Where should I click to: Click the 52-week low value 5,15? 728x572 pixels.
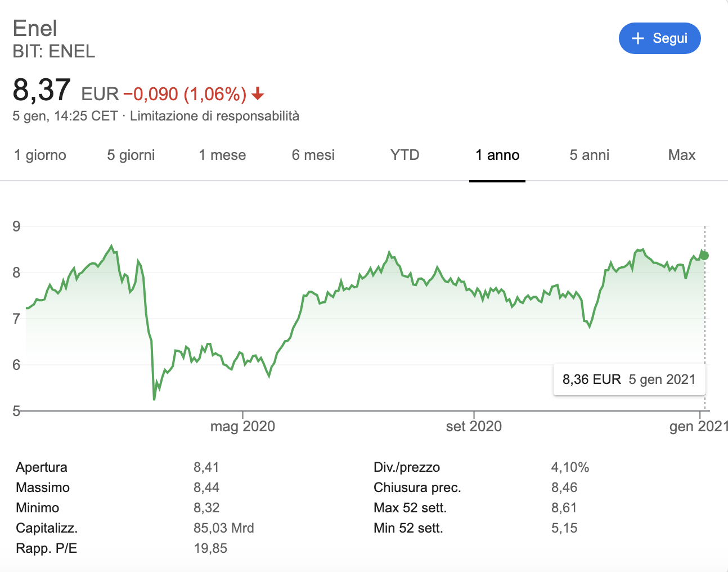[564, 528]
